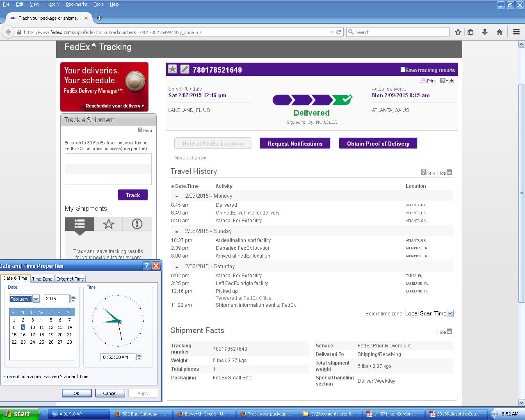Viewport: 525px width, 420px height.
Task: Open Firefox downloads arrow icon
Action: (485, 32)
